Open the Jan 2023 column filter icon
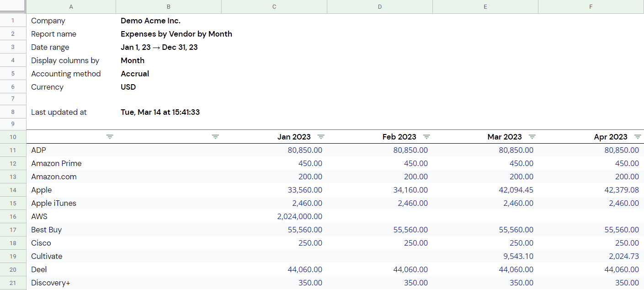This screenshot has width=644, height=290. [321, 137]
